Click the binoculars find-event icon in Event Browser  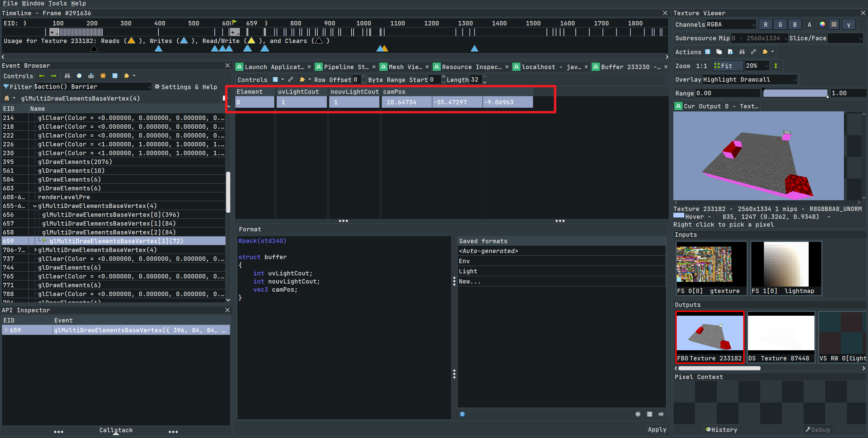[67, 76]
